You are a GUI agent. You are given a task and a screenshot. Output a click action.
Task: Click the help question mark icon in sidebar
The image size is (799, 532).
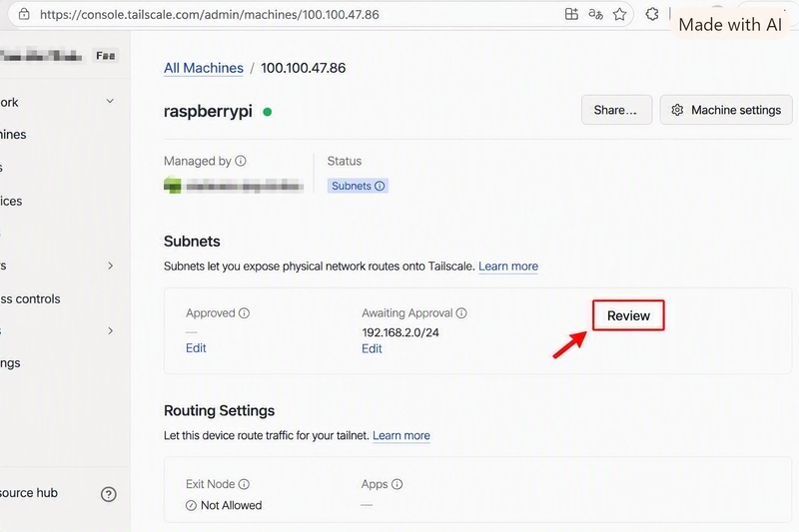109,494
